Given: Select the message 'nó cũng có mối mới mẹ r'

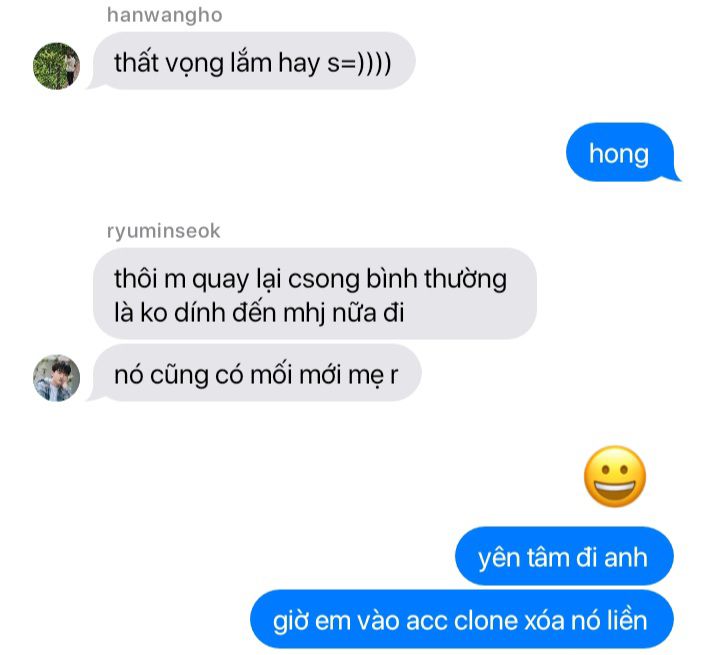Looking at the screenshot, I should click(257, 373).
